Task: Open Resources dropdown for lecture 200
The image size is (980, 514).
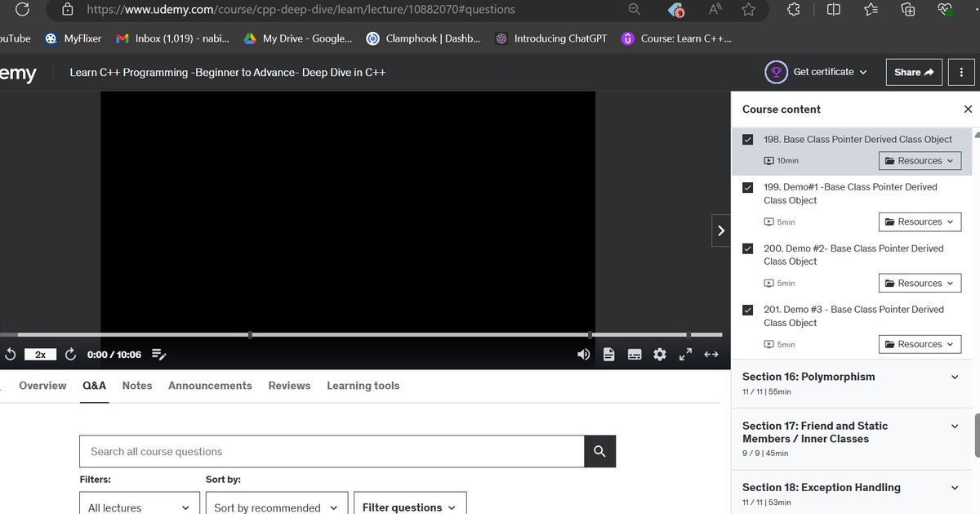Action: tap(920, 283)
